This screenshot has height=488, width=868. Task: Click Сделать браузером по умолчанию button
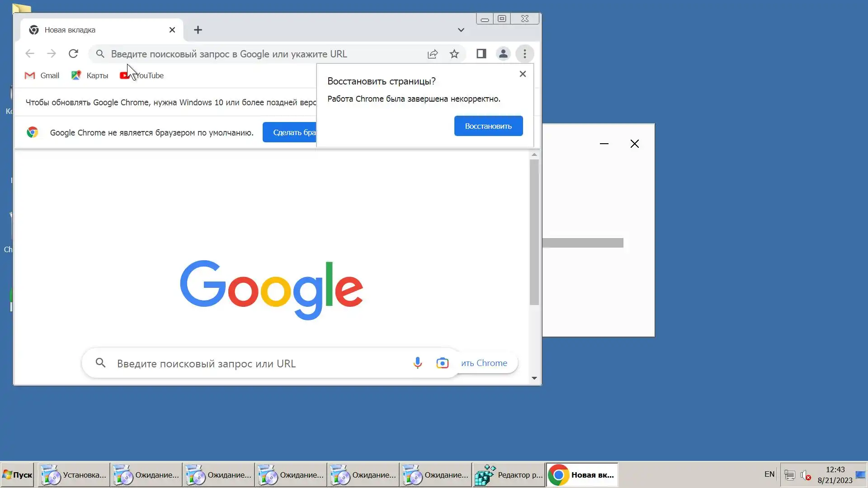tap(290, 132)
